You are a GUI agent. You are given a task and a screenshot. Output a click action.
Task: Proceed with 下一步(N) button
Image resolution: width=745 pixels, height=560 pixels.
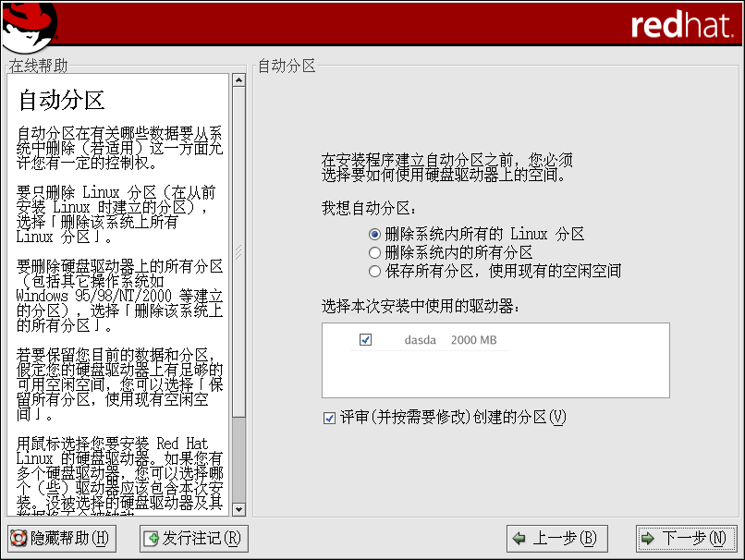(x=686, y=538)
